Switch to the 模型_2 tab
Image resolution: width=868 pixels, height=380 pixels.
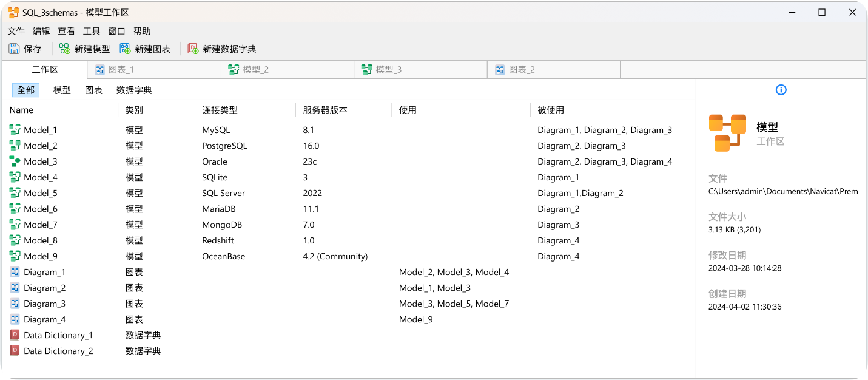tap(288, 70)
